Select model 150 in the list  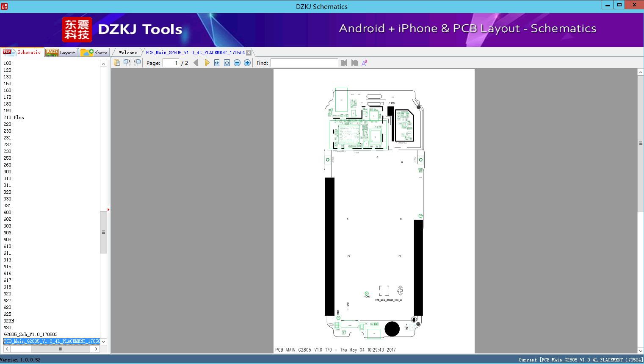(8, 83)
